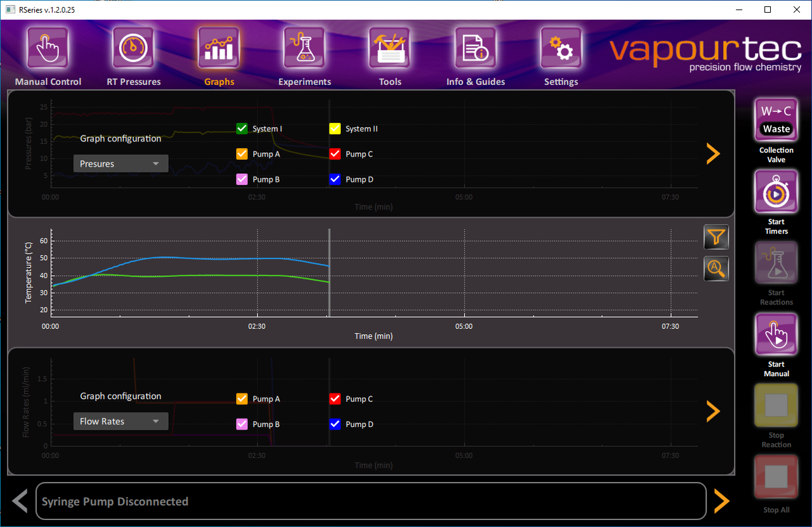This screenshot has height=527, width=812.
Task: Go to next status message arrow
Action: click(722, 501)
